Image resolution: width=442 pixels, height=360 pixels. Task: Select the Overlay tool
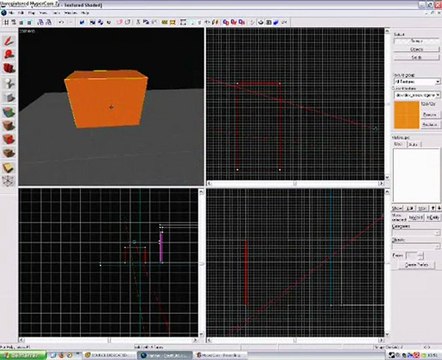pyautogui.click(x=9, y=153)
